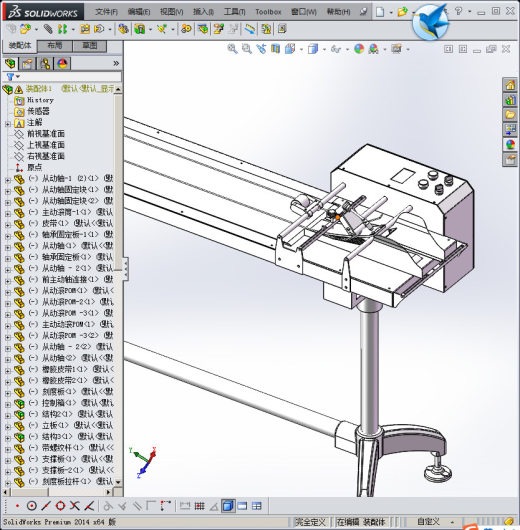Select the center point snap (circle) tool
Image resolution: width=520 pixels, height=530 pixels.
32,506
